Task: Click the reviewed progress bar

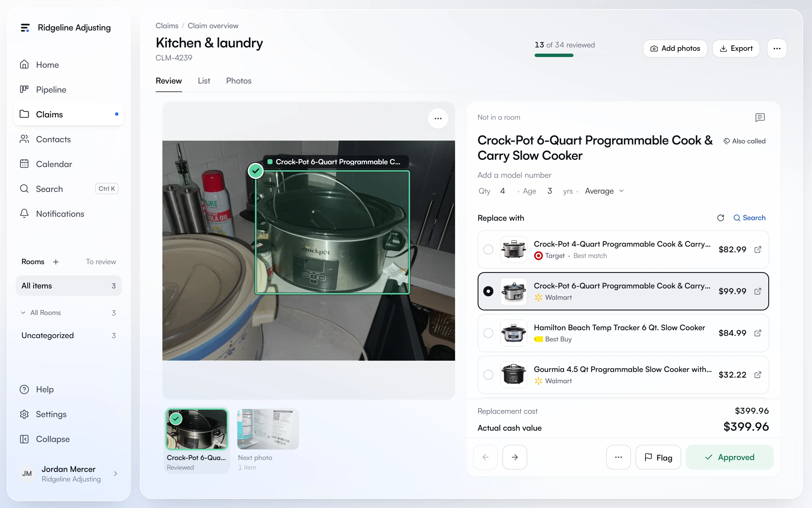Action: pyautogui.click(x=565, y=55)
